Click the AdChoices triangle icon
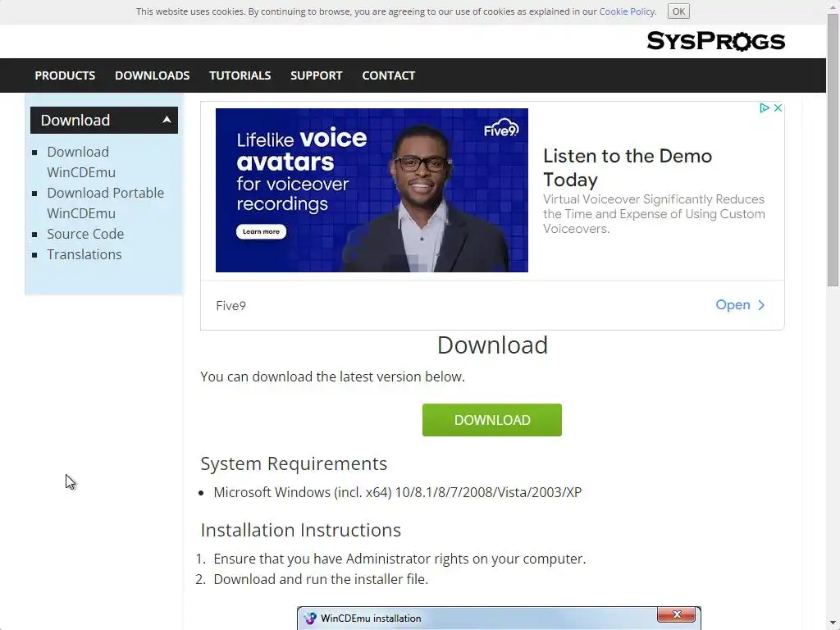 (765, 107)
